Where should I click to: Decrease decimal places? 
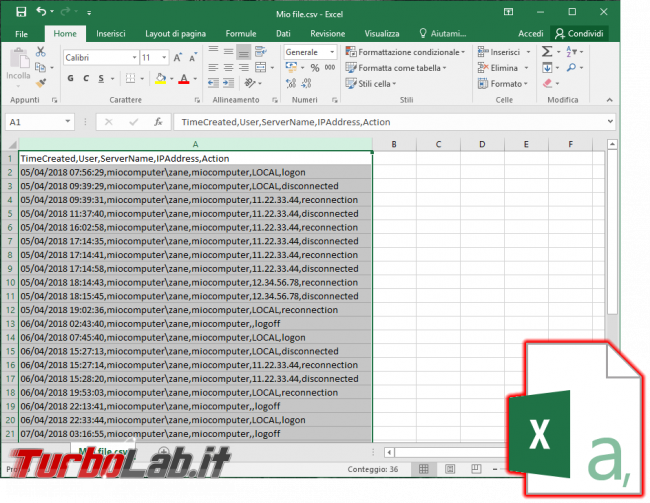pos(306,83)
